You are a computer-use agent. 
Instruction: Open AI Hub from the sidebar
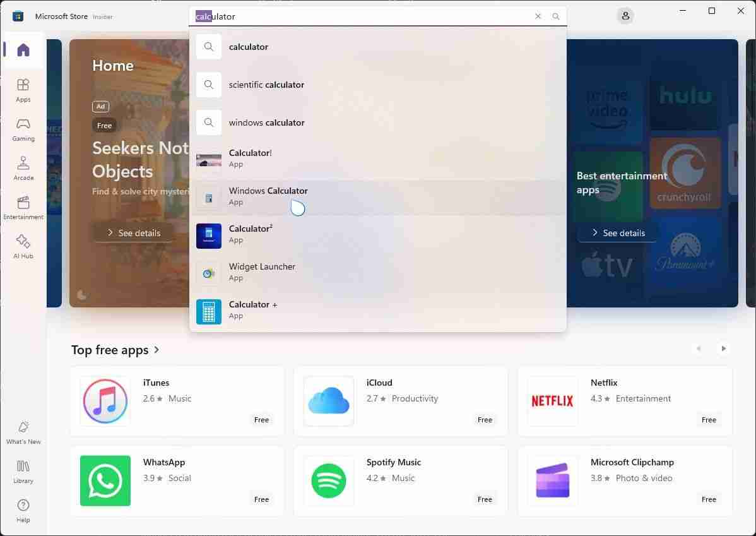(23, 247)
